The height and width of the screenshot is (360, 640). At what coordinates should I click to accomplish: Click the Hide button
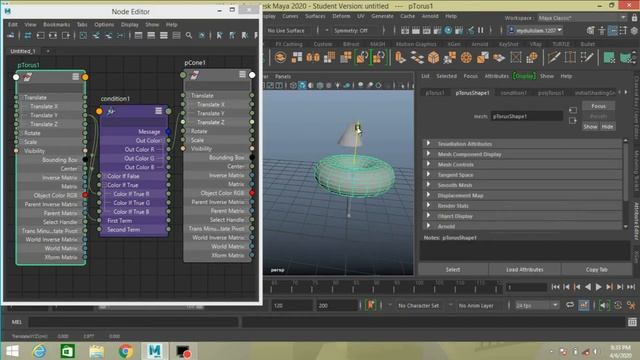click(x=607, y=127)
